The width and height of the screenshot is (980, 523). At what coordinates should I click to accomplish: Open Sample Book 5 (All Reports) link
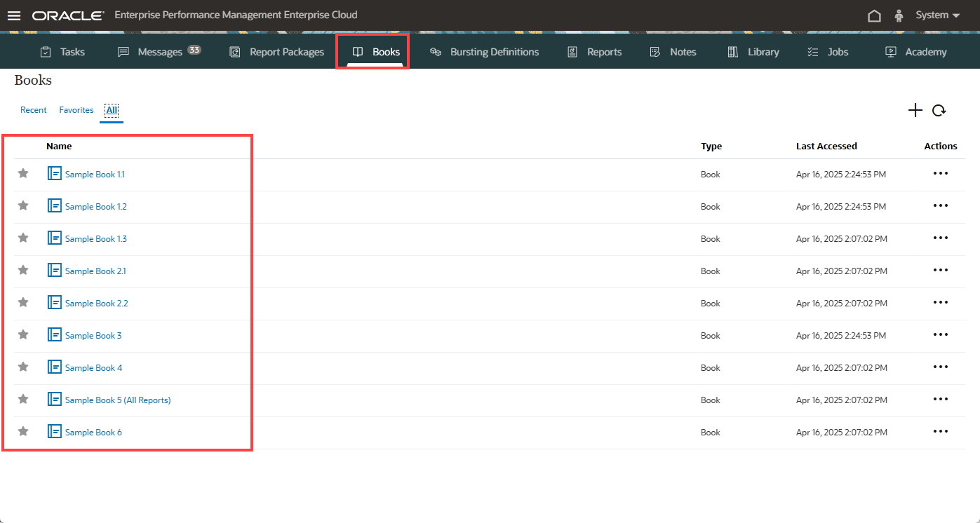tap(118, 400)
